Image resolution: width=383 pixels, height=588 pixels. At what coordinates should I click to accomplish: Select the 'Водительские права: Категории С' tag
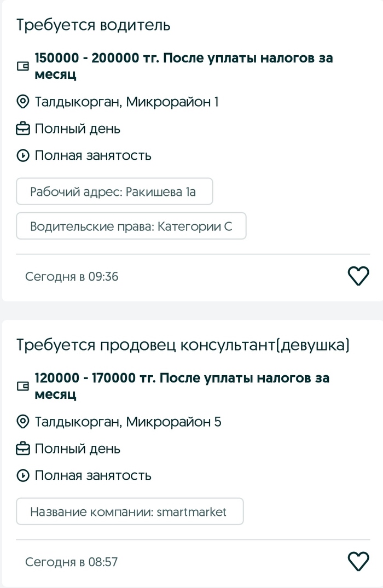131,226
